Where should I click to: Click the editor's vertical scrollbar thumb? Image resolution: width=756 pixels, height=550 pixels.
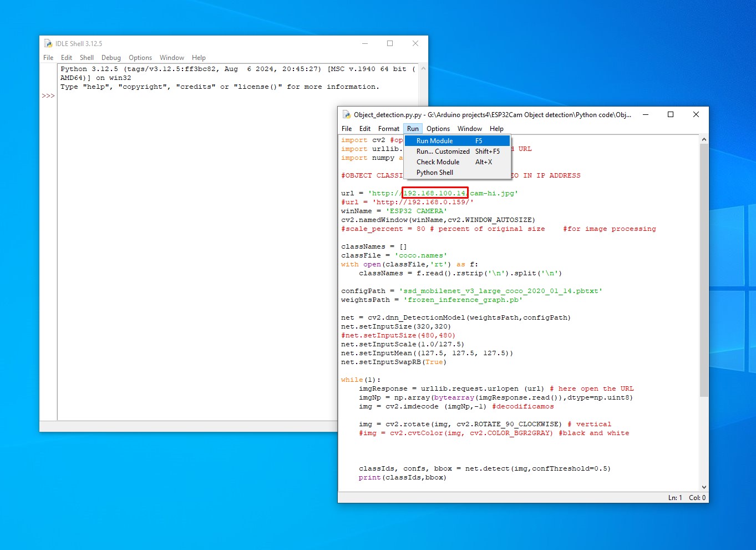pyautogui.click(x=704, y=270)
